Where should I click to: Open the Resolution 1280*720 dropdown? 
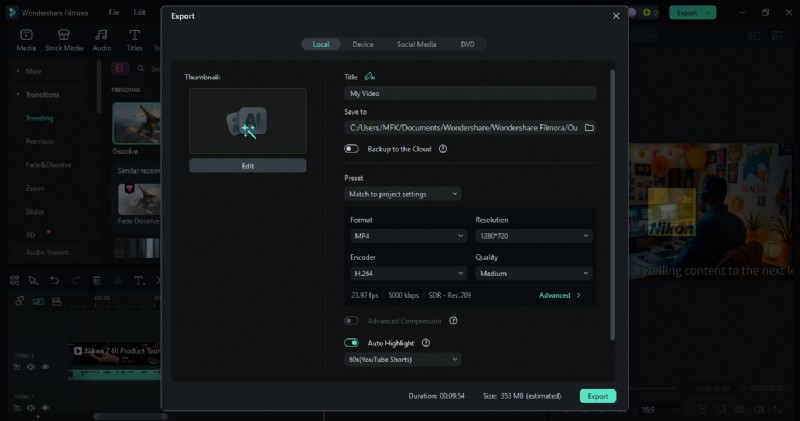[x=533, y=236]
